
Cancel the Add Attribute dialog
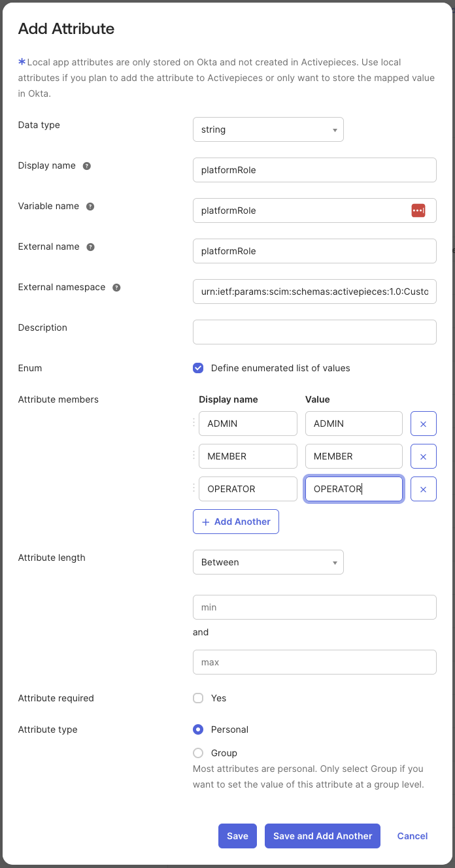coord(412,835)
